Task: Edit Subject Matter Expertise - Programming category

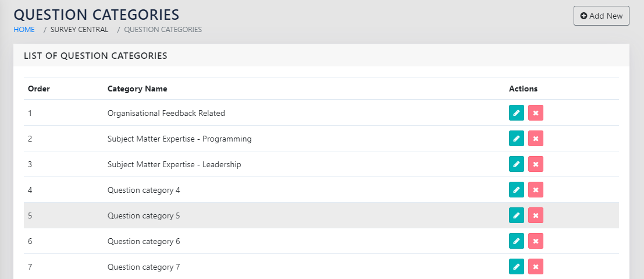Action: pos(516,139)
